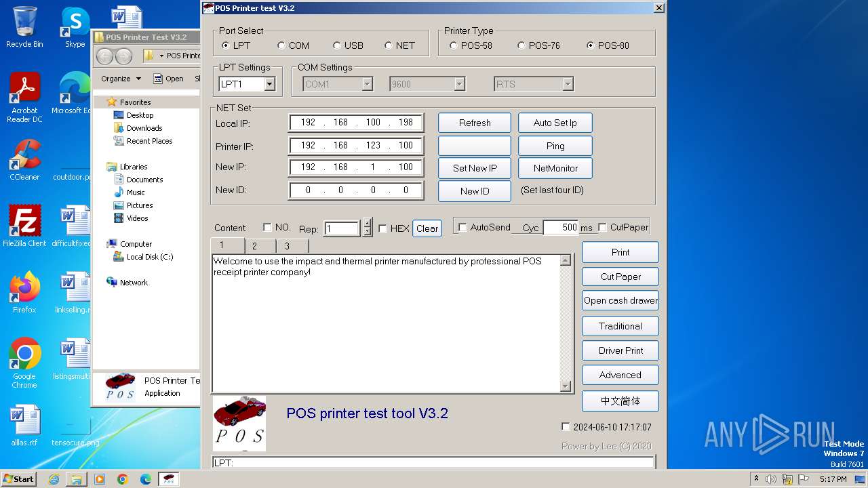Click the Traditional button

pyautogui.click(x=620, y=326)
